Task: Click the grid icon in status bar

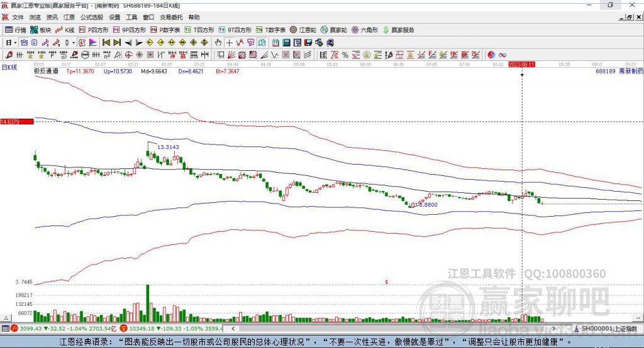Action: point(5,329)
